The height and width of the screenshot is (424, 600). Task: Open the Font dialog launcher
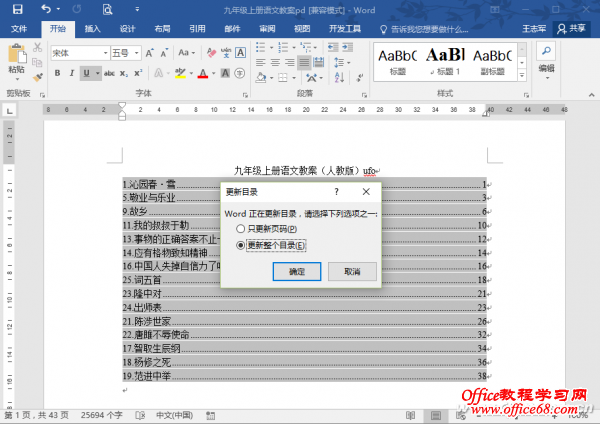245,95
